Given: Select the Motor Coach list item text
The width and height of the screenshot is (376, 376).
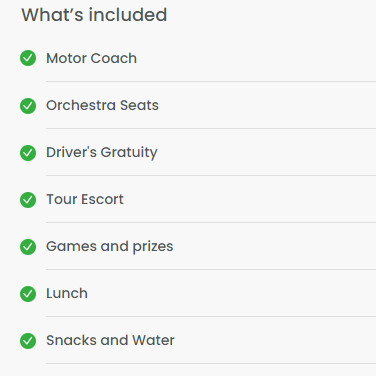Looking at the screenshot, I should click(91, 58).
